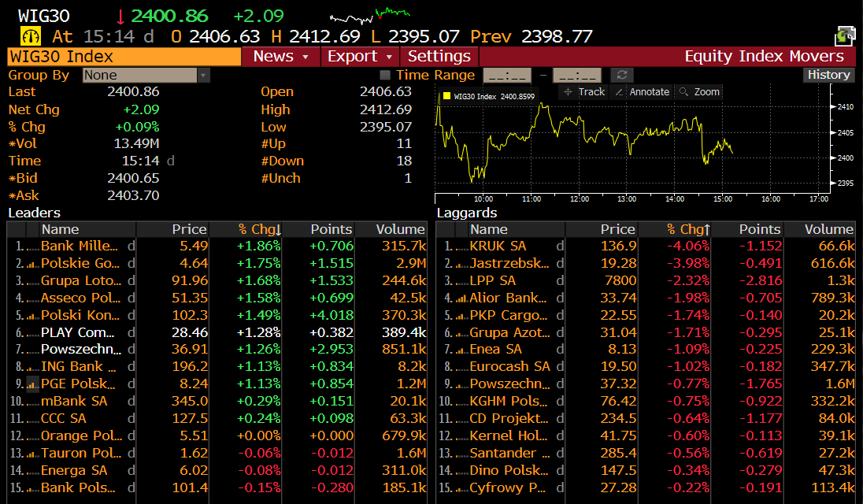The width and height of the screenshot is (863, 504).
Task: Click the export-to-file icon at top right
Action: (845, 36)
